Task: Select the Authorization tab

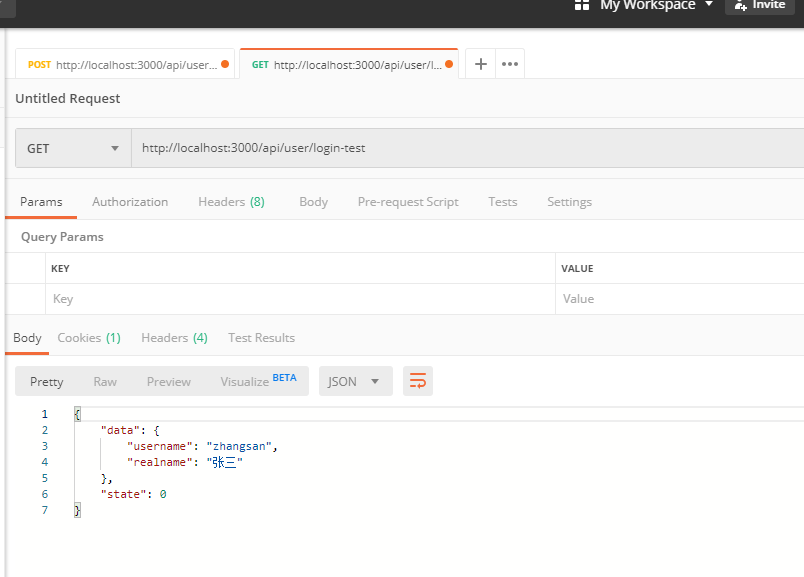Action: pos(130,202)
